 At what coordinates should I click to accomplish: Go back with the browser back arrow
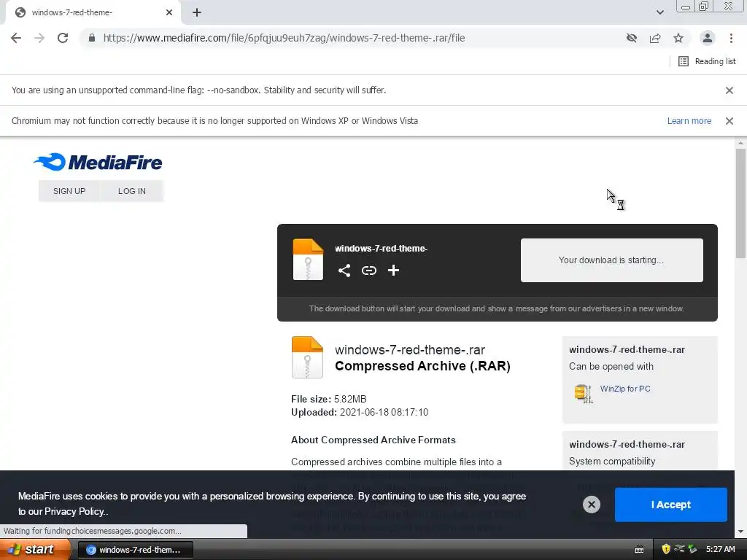[x=16, y=38]
